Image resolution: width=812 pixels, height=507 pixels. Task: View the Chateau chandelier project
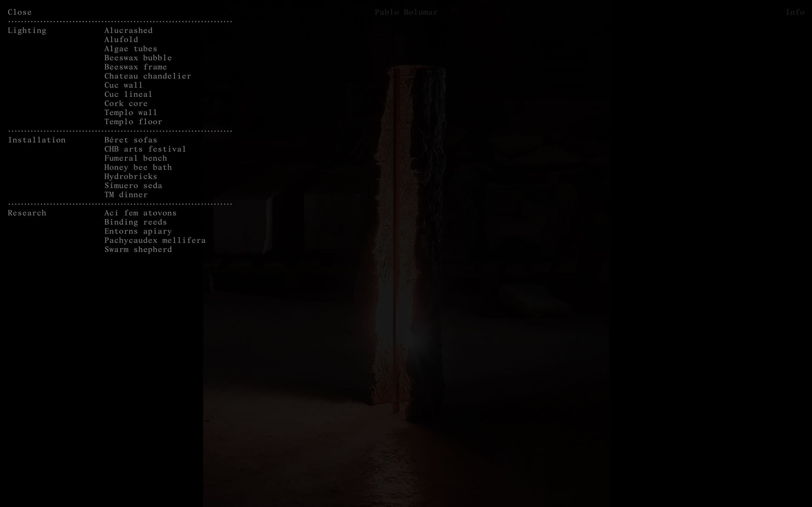coord(148,76)
